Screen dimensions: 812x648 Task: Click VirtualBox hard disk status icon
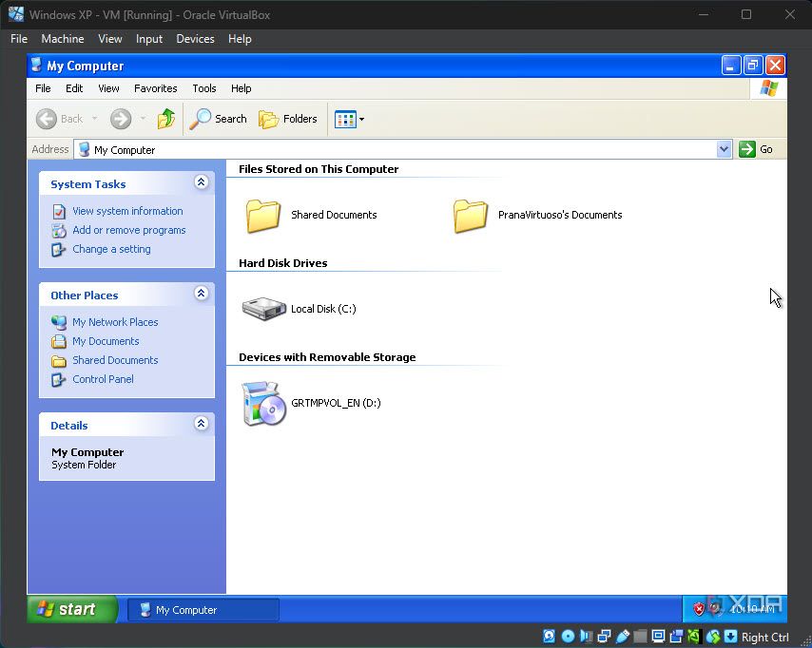click(549, 636)
